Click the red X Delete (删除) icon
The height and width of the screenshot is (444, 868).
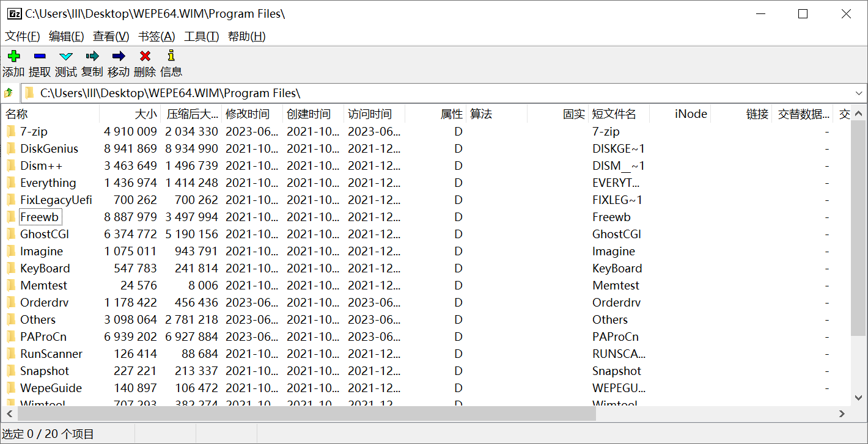(x=145, y=56)
